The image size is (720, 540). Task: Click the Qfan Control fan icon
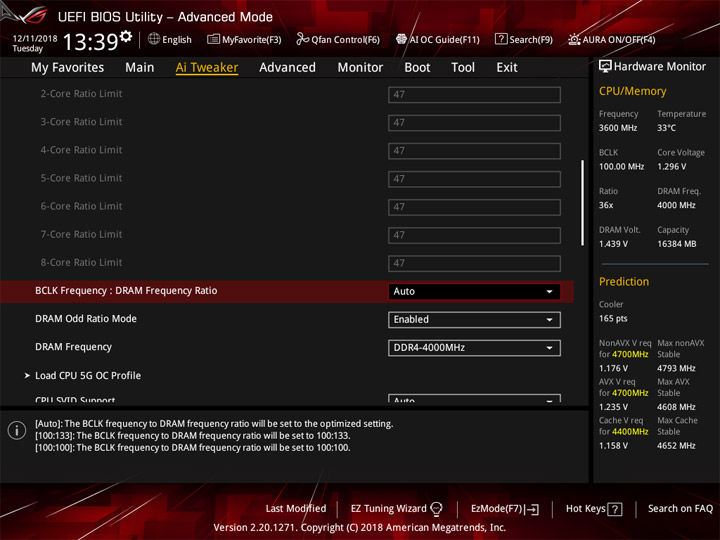point(302,39)
